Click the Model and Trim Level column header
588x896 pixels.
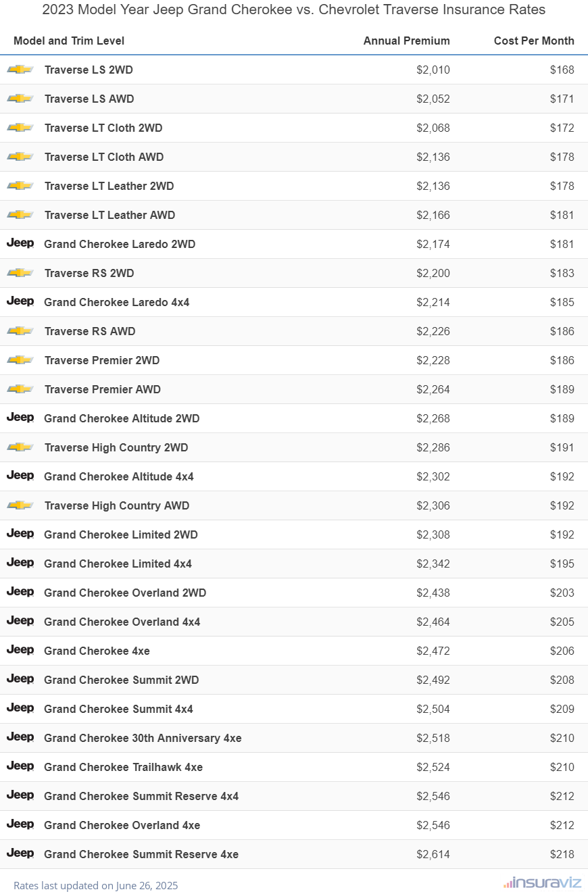coord(69,41)
